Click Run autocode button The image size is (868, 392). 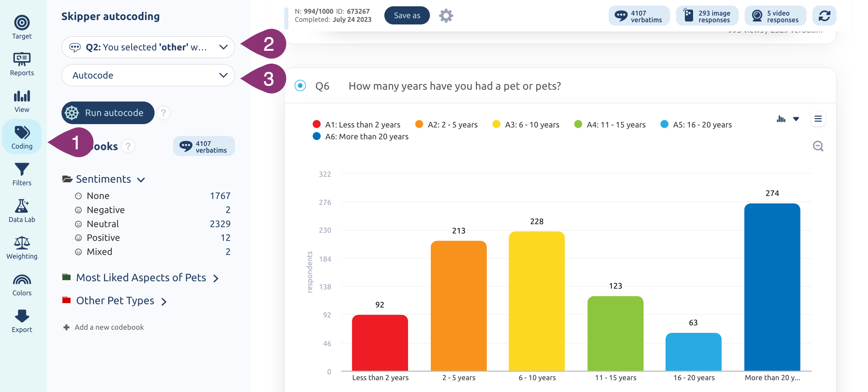tap(108, 113)
